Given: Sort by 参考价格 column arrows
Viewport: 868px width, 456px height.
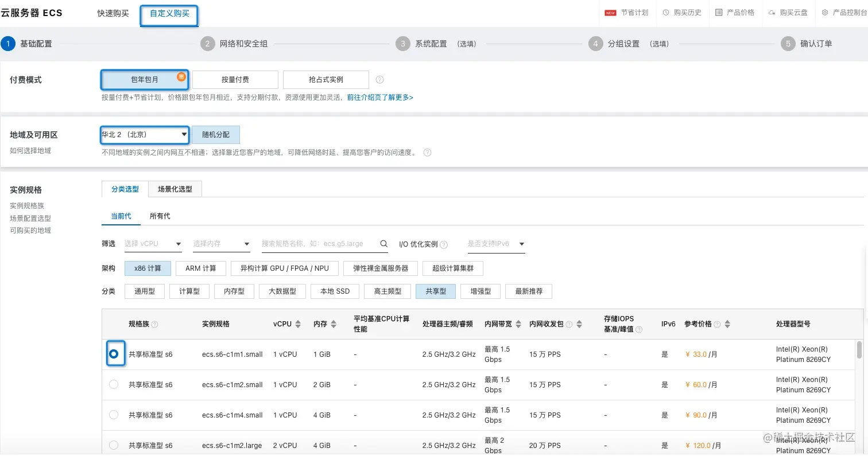Looking at the screenshot, I should 727,324.
